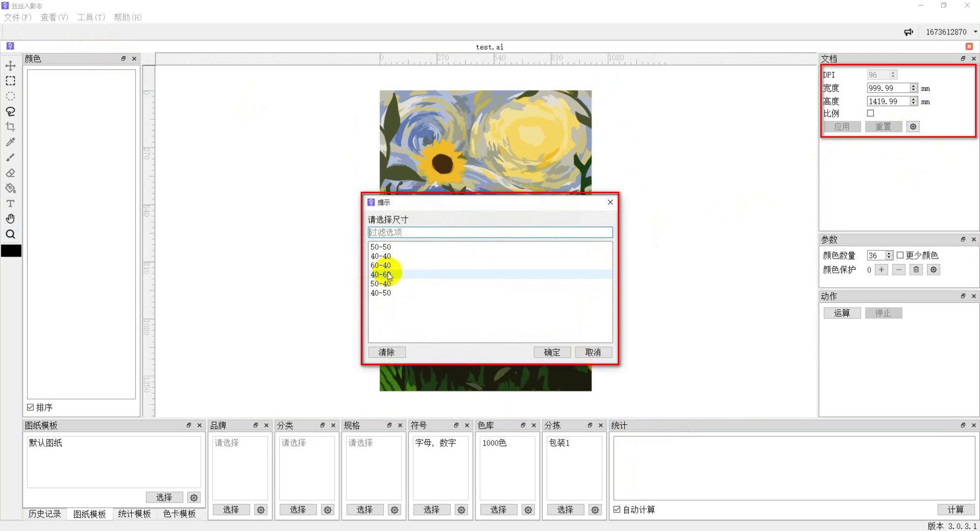980x531 pixels.
Task: Increase the 宽度 width spinner
Action: (x=913, y=86)
